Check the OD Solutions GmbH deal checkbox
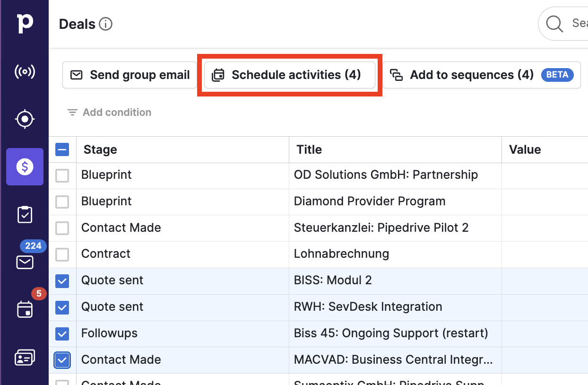This screenshot has height=385, width=588. 62,176
